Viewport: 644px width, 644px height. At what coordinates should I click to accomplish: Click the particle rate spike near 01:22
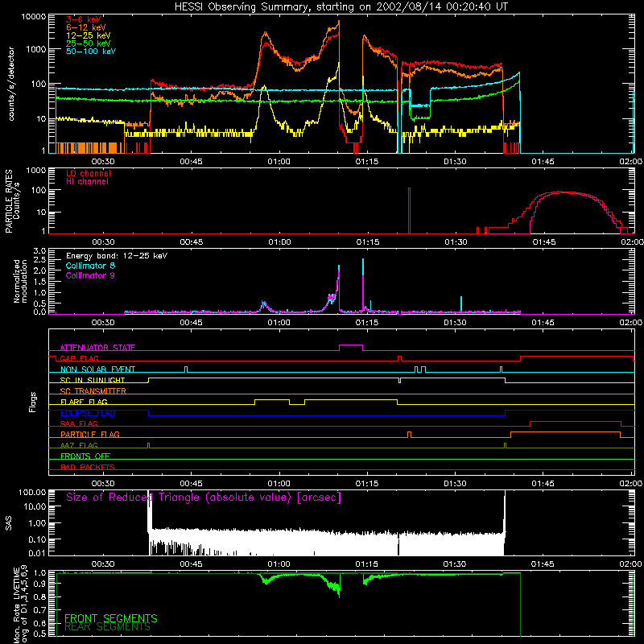[x=409, y=210]
